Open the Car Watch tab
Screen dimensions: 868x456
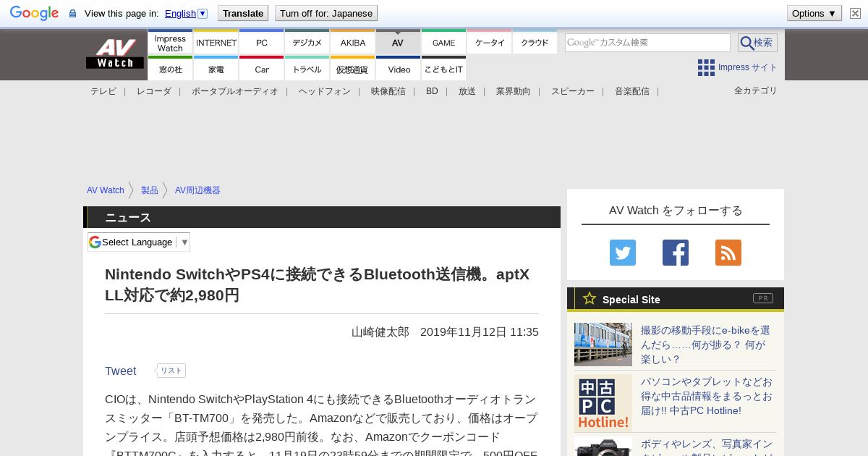[262, 69]
